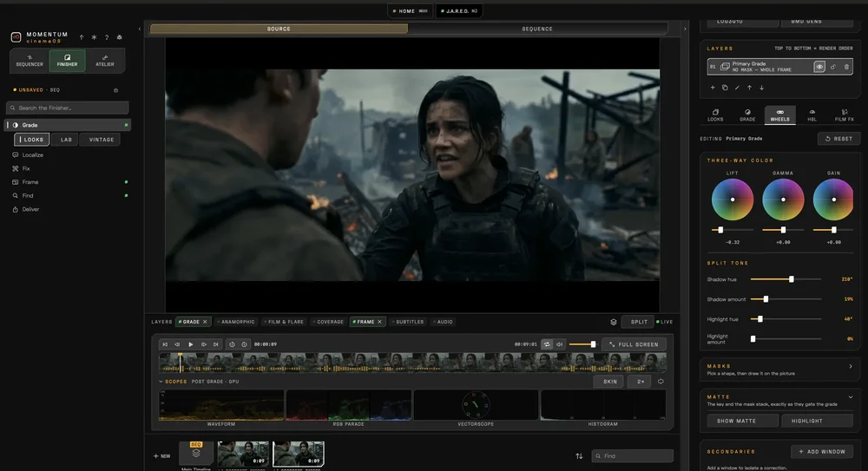
Task: Click the Momentum cinemaOS logo icon
Action: [16, 37]
